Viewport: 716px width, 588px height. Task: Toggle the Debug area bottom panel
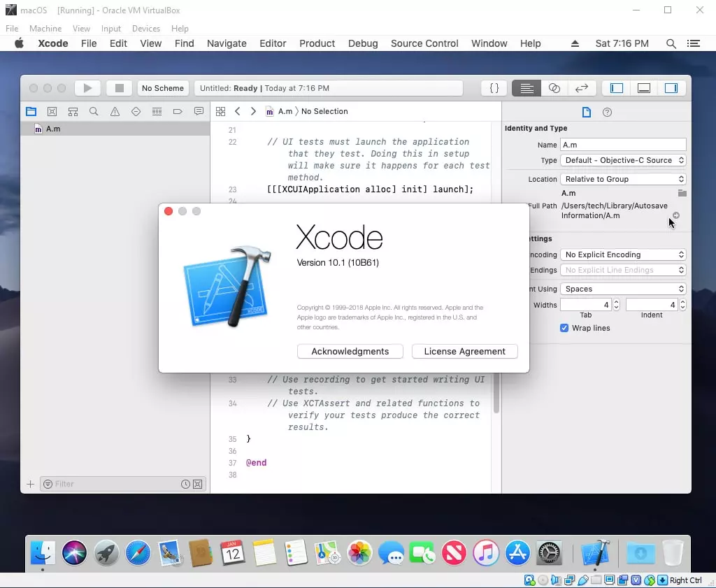click(644, 88)
